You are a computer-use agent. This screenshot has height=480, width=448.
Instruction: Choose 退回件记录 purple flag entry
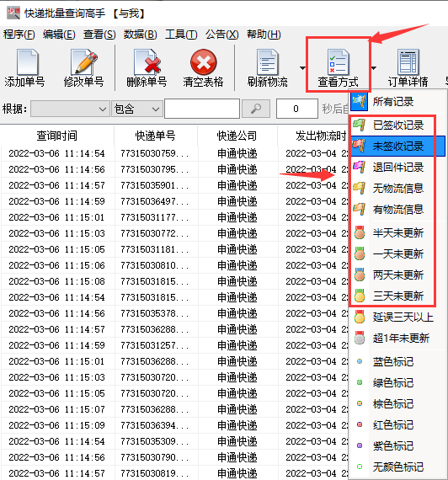click(398, 167)
